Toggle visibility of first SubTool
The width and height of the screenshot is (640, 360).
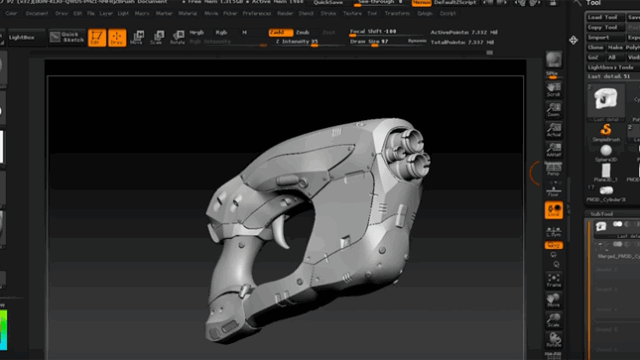point(618,224)
